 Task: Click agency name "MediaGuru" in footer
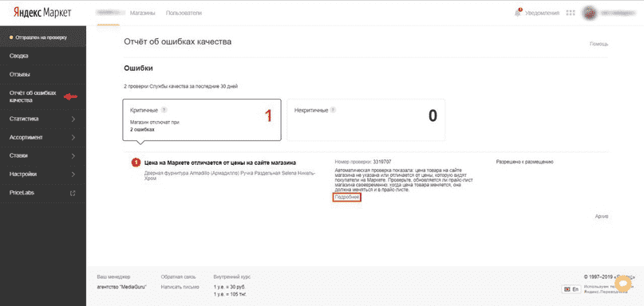click(122, 287)
